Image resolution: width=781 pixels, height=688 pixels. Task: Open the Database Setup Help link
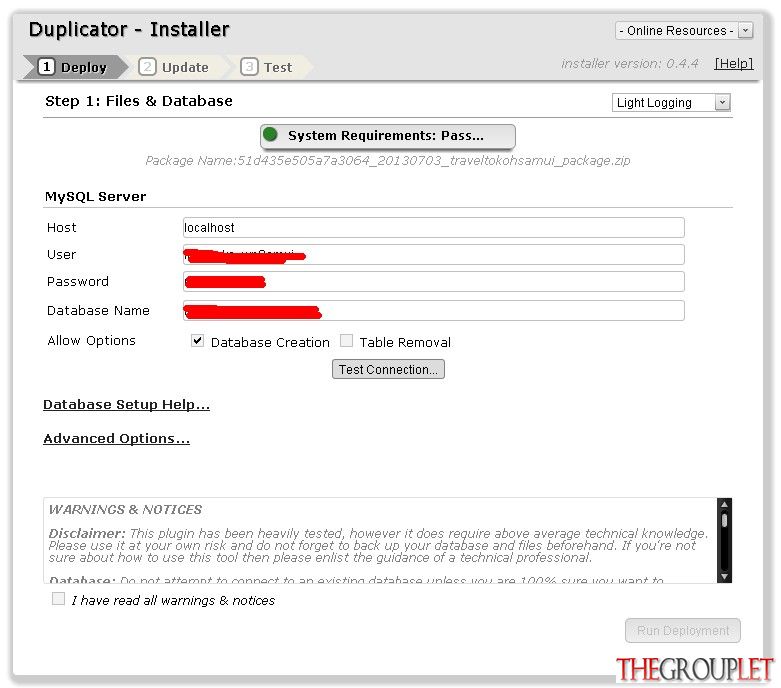click(x=127, y=405)
